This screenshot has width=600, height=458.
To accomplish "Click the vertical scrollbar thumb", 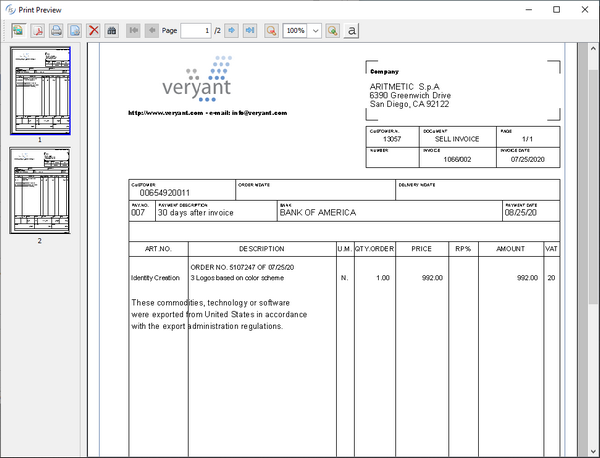I will coord(593,187).
